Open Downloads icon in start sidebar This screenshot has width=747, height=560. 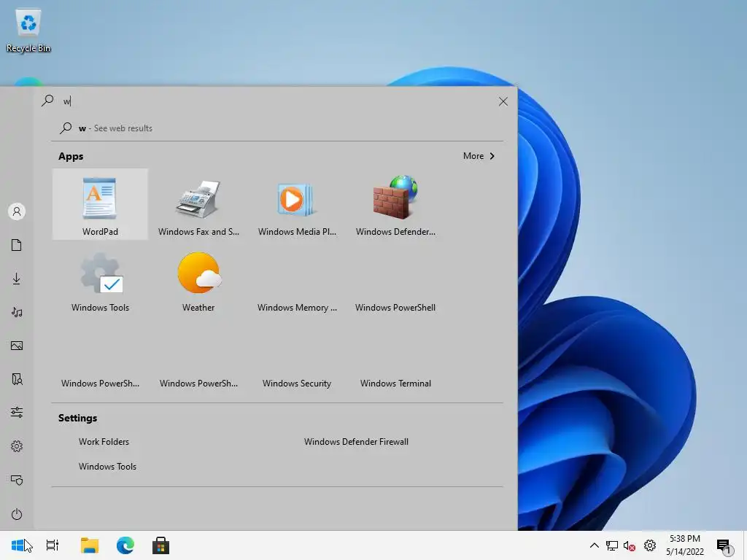pos(17,279)
